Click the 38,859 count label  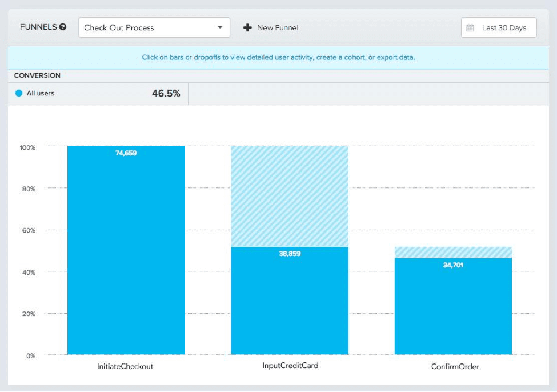(290, 254)
